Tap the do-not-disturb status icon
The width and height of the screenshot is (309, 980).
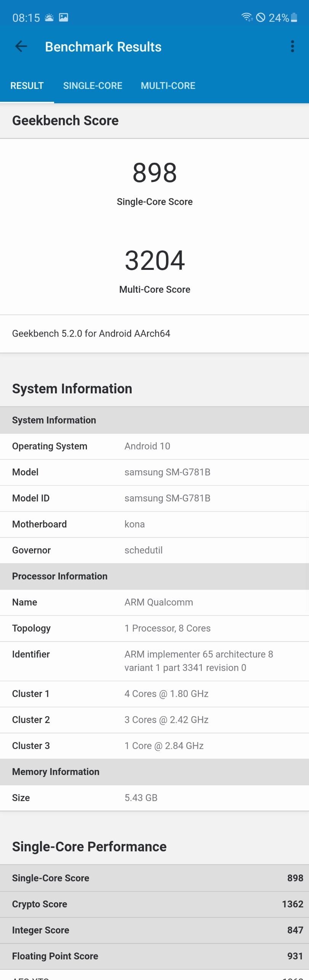tap(261, 18)
